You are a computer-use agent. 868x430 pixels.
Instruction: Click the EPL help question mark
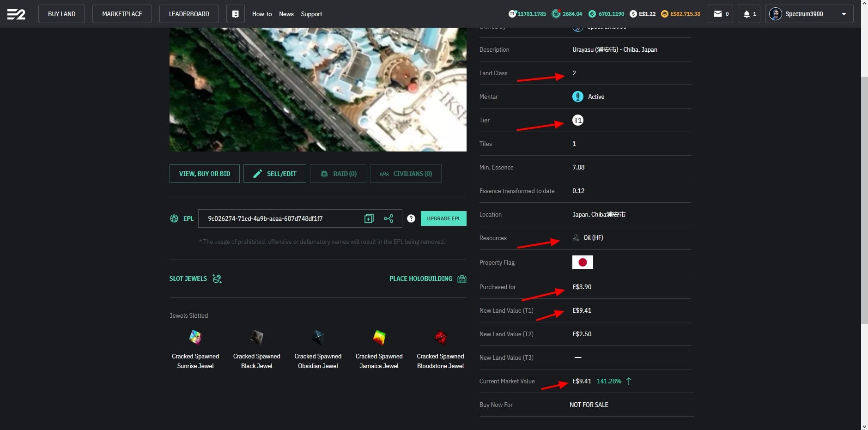click(x=411, y=218)
